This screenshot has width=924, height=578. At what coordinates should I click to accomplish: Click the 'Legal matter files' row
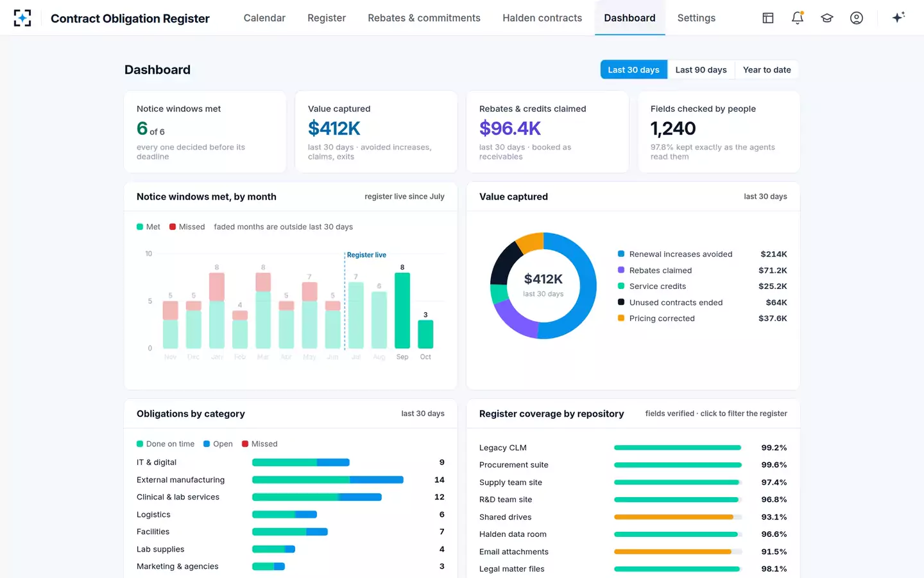pos(633,569)
